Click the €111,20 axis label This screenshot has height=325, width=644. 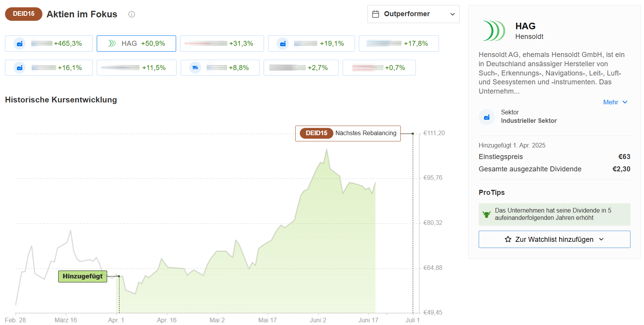point(434,133)
